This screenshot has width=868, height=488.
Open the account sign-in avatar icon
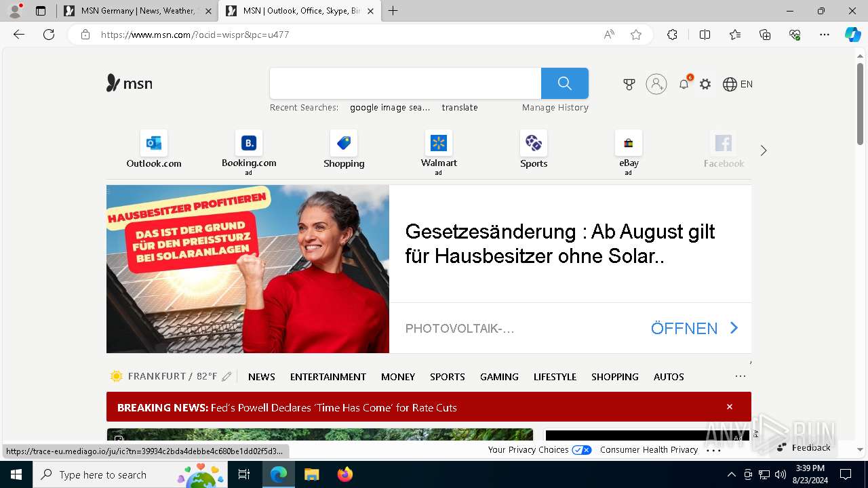coord(656,84)
